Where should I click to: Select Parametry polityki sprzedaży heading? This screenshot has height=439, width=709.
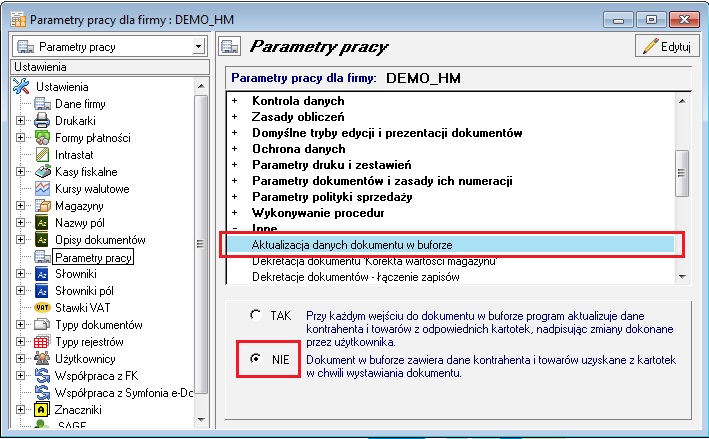coord(332,197)
